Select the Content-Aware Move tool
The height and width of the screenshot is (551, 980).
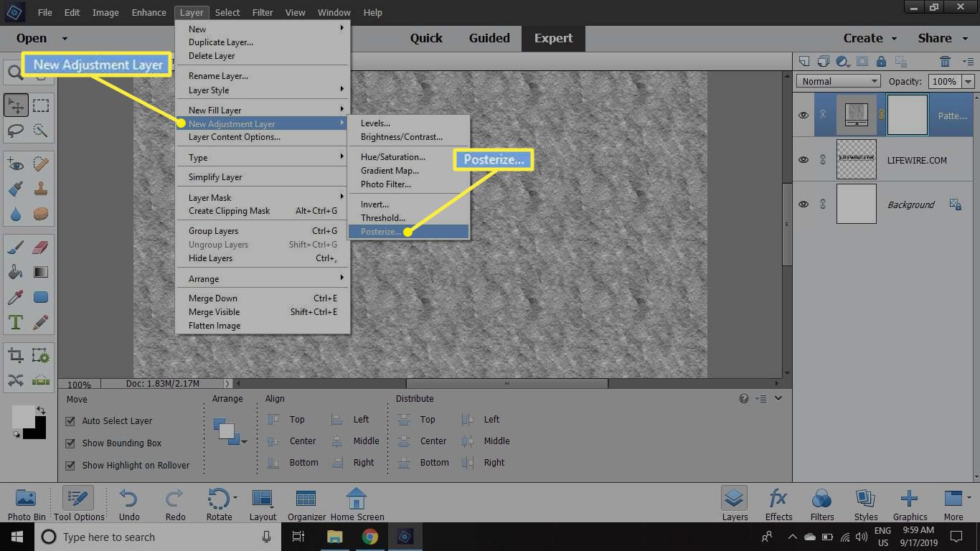(16, 380)
